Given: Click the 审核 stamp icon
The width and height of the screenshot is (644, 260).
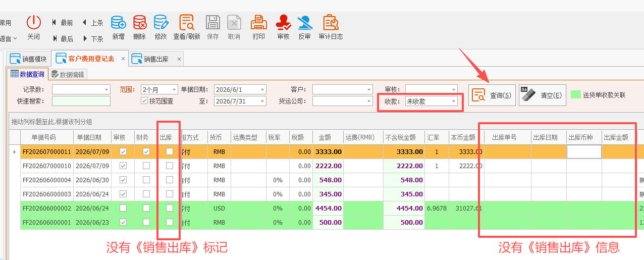Looking at the screenshot, I should pyautogui.click(x=284, y=23).
